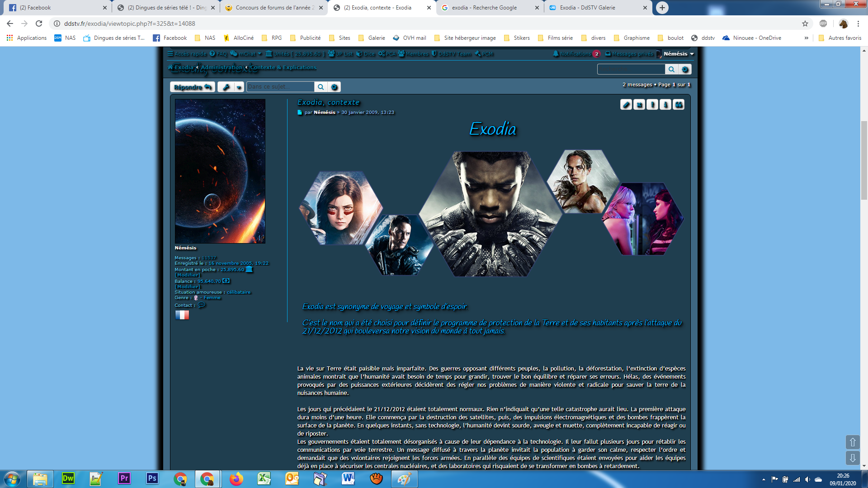Click the Dans ce sujet search field
Viewport: 868px width, 488px height.
(280, 87)
